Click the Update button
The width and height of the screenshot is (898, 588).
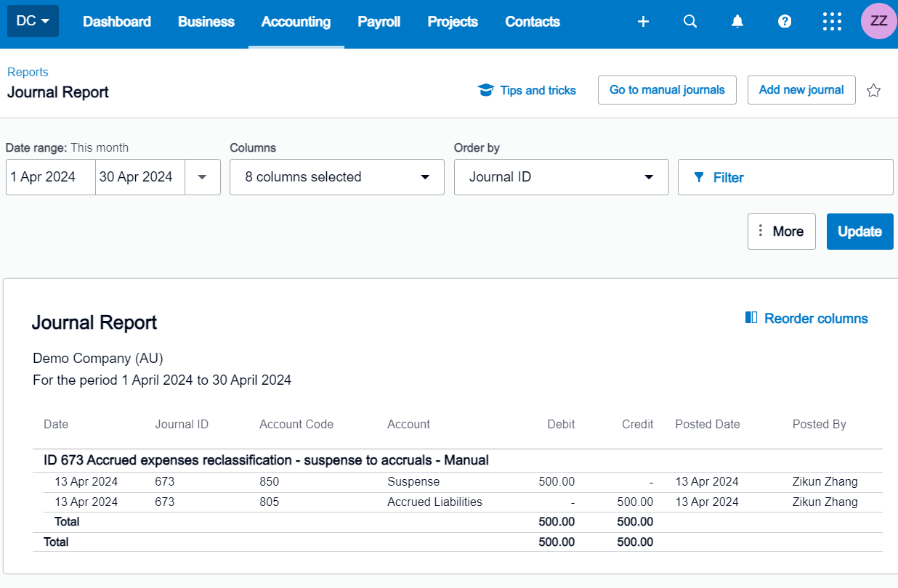[x=859, y=232]
